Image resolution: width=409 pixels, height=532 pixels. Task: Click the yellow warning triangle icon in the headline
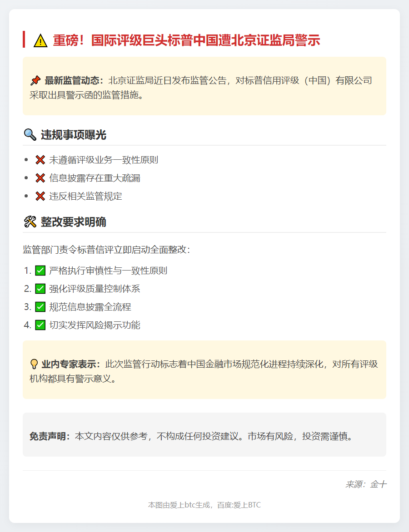click(40, 41)
